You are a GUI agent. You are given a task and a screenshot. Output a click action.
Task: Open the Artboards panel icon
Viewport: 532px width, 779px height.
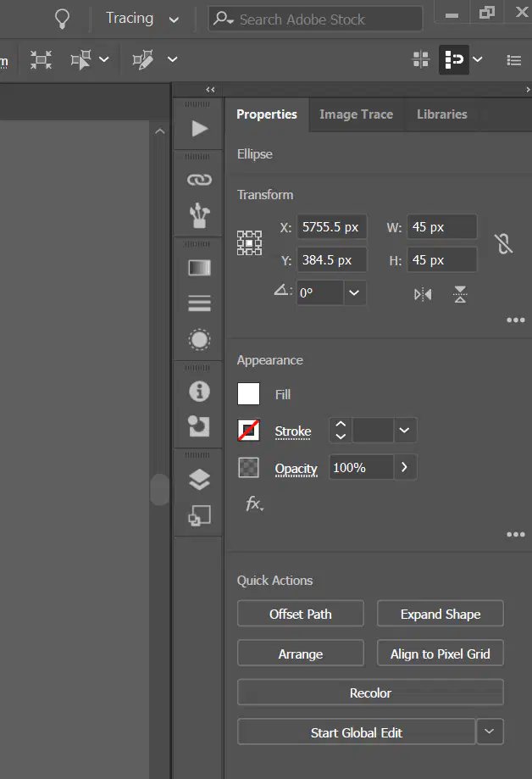tap(199, 515)
